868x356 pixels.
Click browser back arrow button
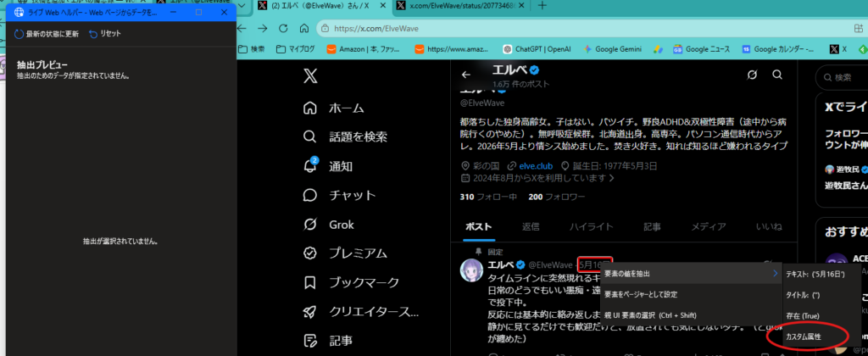coord(242,28)
